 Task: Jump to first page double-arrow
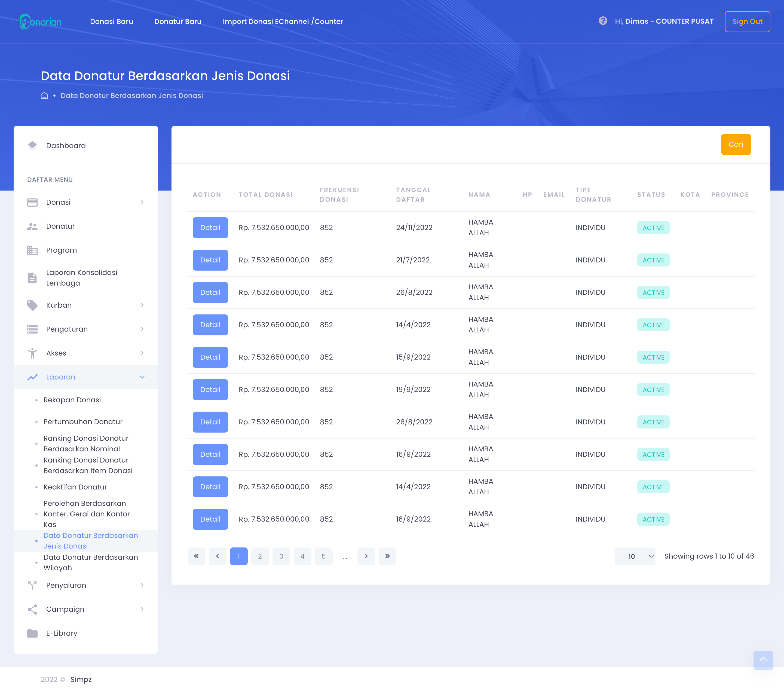196,556
